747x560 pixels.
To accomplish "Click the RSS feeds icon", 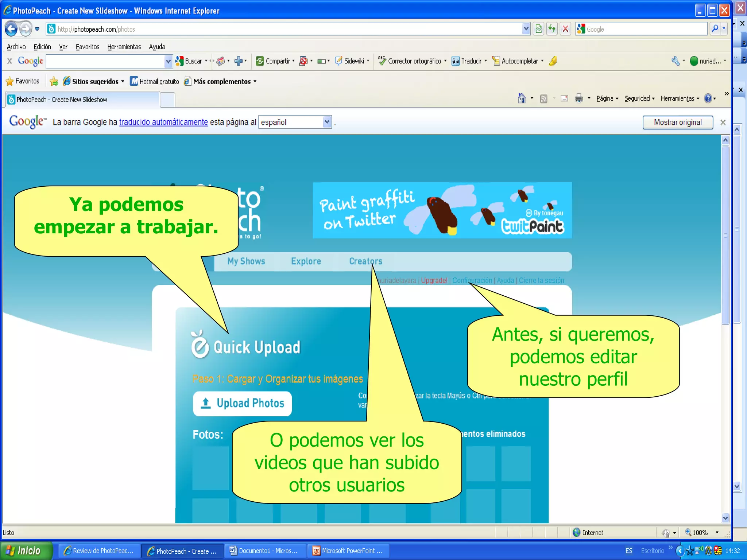I will [x=543, y=99].
